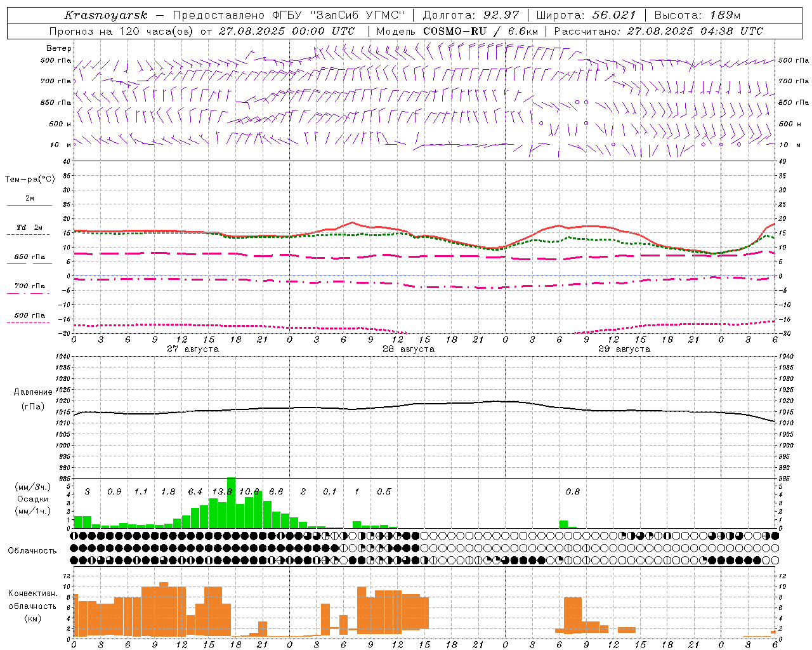
Task: Click the "Модель COSMO-RU / 6.6км" text
Action: pyautogui.click(x=457, y=31)
